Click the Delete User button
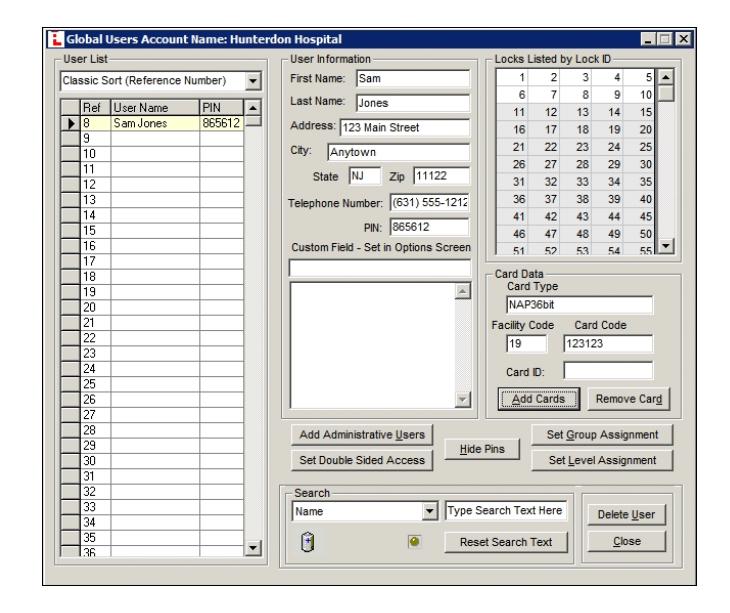Image resolution: width=730 pixels, height=613 pixels. 626,514
